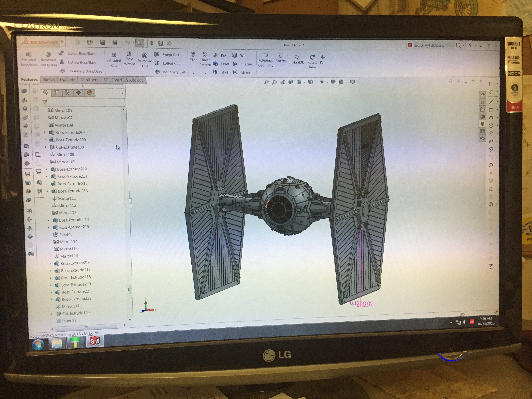Screen dimensions: 532x399
Task: Expand the SOLIDWORKS logo menu arrow
Action: (x=62, y=42)
